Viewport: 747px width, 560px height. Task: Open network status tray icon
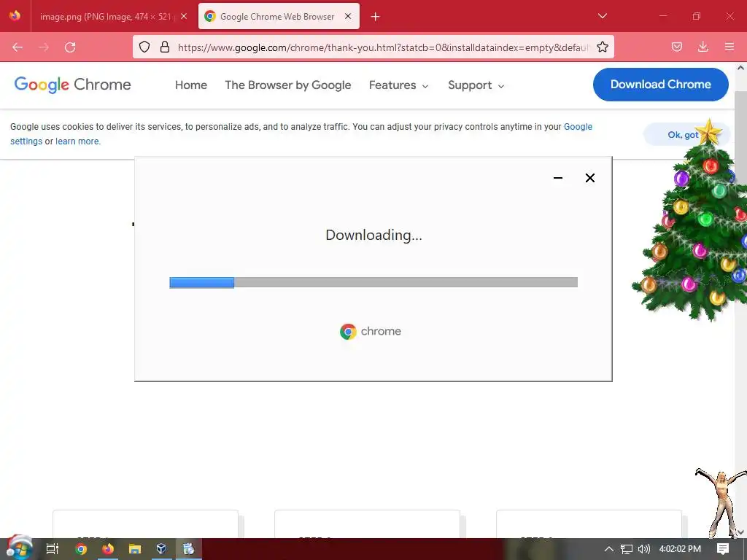[x=626, y=549]
